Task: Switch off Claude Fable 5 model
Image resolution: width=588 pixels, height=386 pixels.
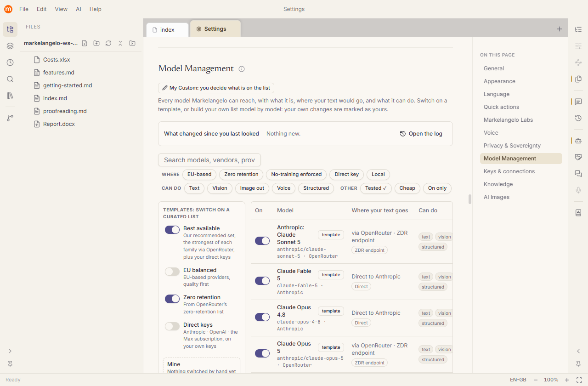Action: [x=262, y=281]
